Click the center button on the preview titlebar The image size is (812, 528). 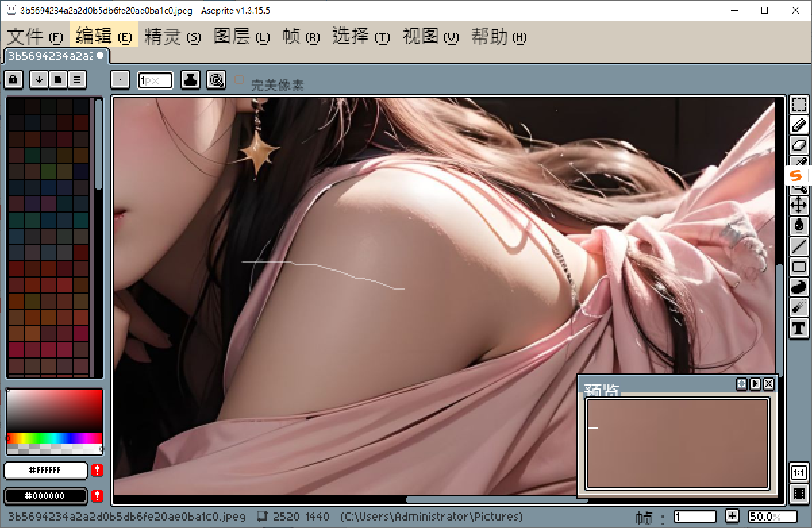pyautogui.click(x=741, y=384)
